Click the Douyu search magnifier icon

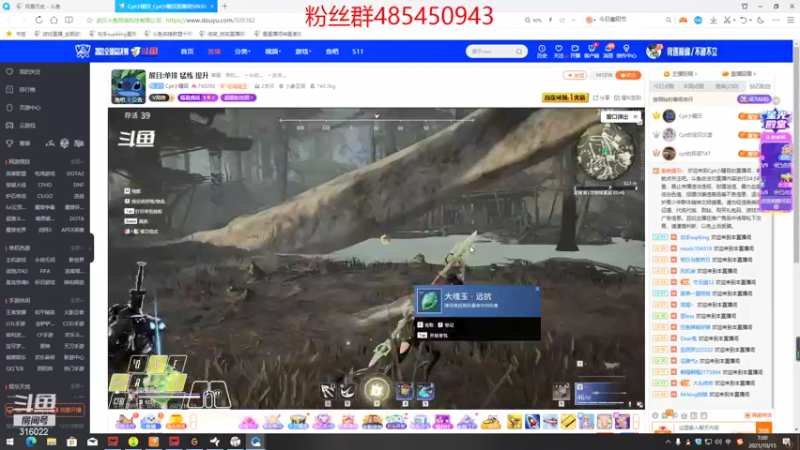pos(519,52)
